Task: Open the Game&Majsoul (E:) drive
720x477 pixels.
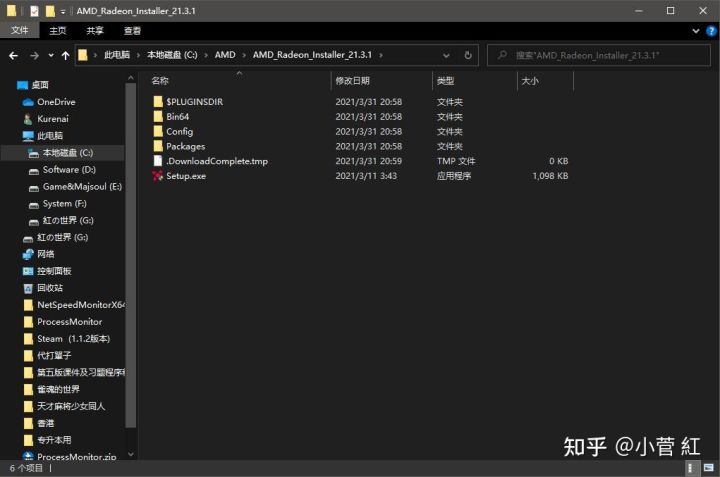Action: pos(82,187)
